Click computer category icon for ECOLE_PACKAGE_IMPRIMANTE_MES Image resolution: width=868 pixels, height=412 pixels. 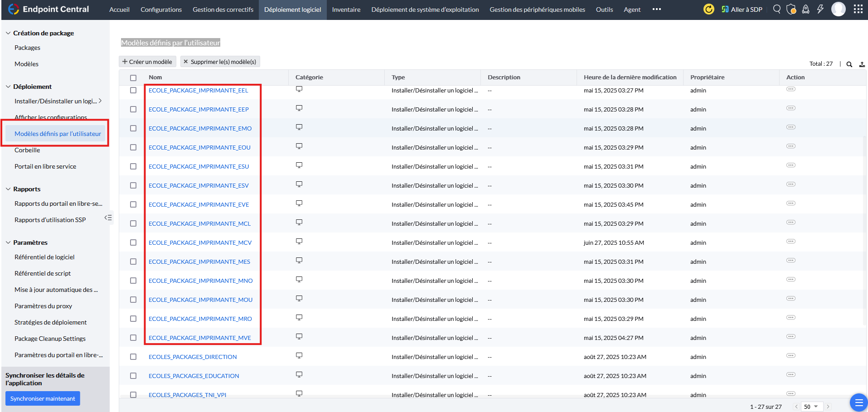click(299, 261)
